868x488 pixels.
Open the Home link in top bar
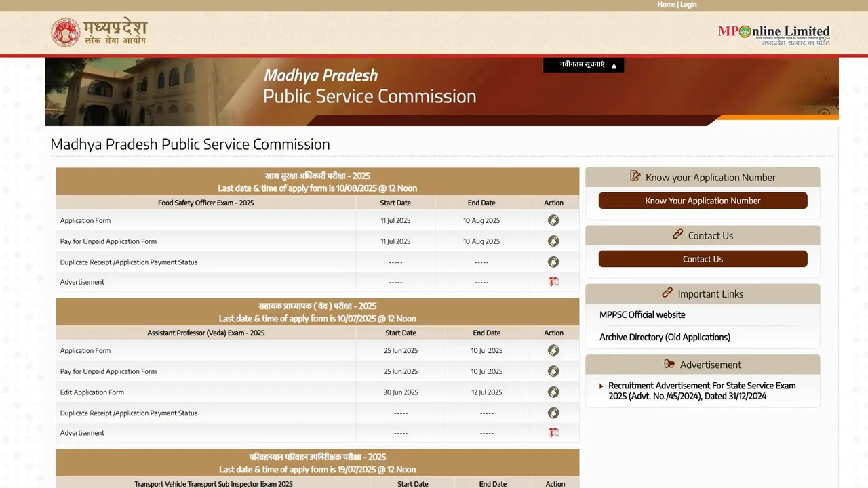point(666,4)
